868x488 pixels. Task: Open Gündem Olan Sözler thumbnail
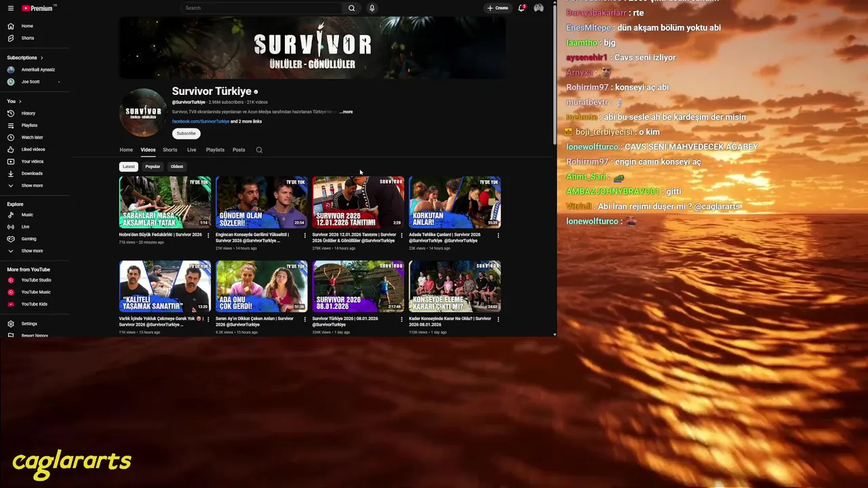[x=261, y=202]
